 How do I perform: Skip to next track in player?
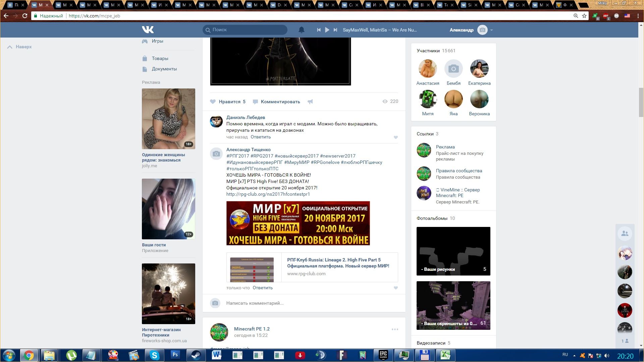tap(335, 30)
